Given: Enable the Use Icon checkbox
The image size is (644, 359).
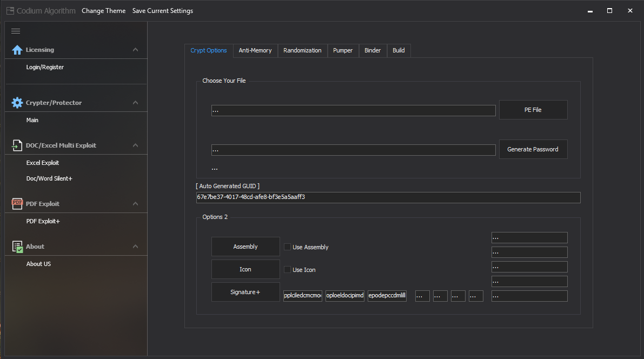Looking at the screenshot, I should click(x=288, y=269).
